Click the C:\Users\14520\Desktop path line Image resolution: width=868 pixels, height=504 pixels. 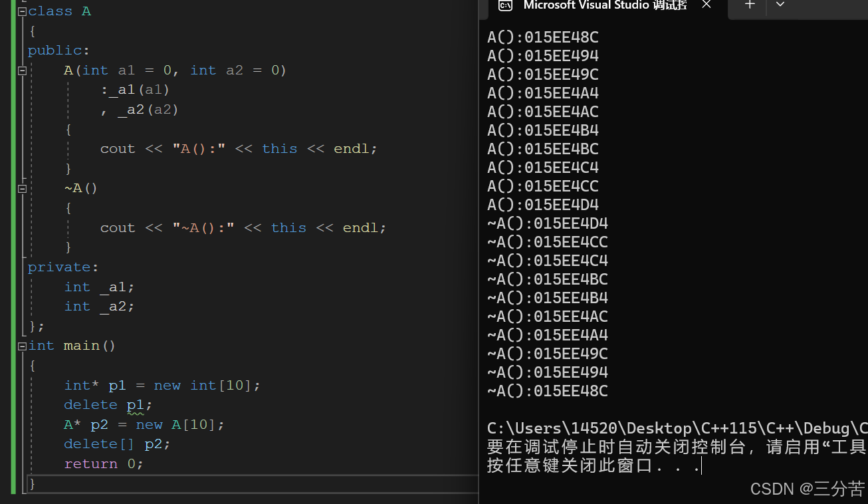coord(677,428)
